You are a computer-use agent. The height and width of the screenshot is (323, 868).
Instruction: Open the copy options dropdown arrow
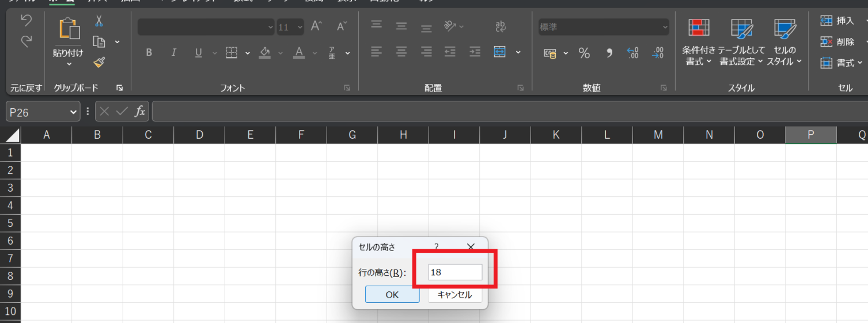point(117,41)
